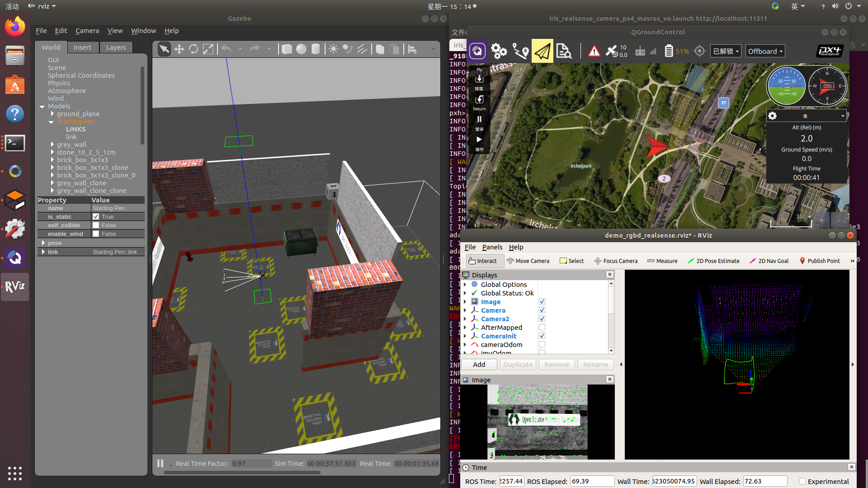This screenshot has width=868, height=488.
Task: Switch to the Insert tab
Action: (82, 47)
